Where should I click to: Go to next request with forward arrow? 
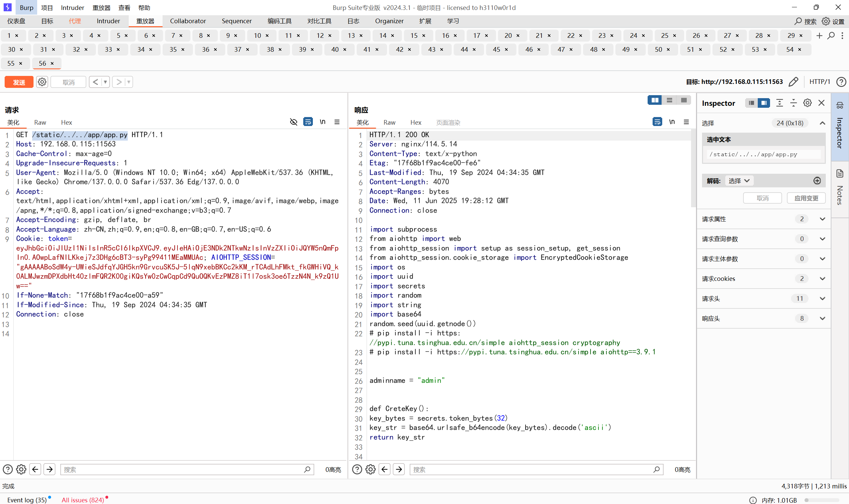tap(119, 82)
